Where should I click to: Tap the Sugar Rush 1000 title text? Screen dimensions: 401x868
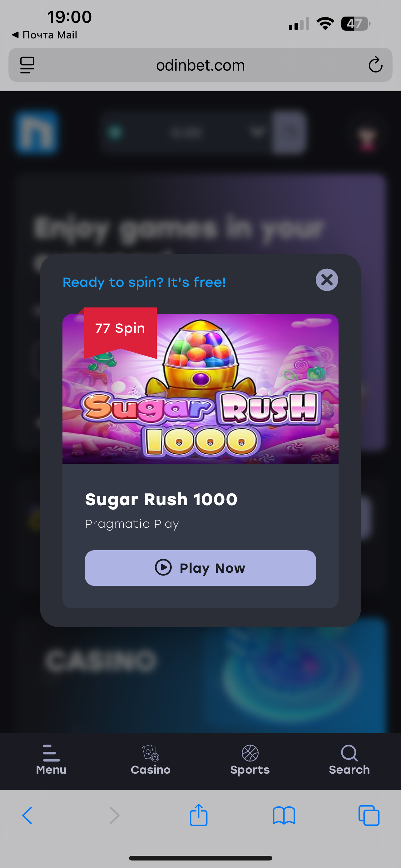pos(161,499)
